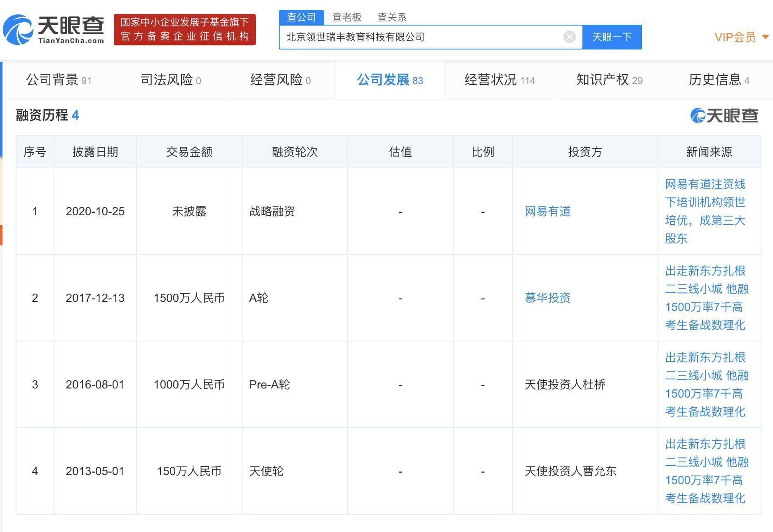The image size is (773, 532).
Task: Clear the search box with X icon
Action: point(569,37)
